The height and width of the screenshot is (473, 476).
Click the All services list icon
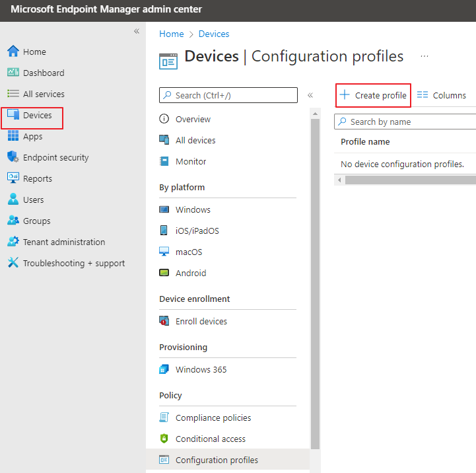pos(13,94)
